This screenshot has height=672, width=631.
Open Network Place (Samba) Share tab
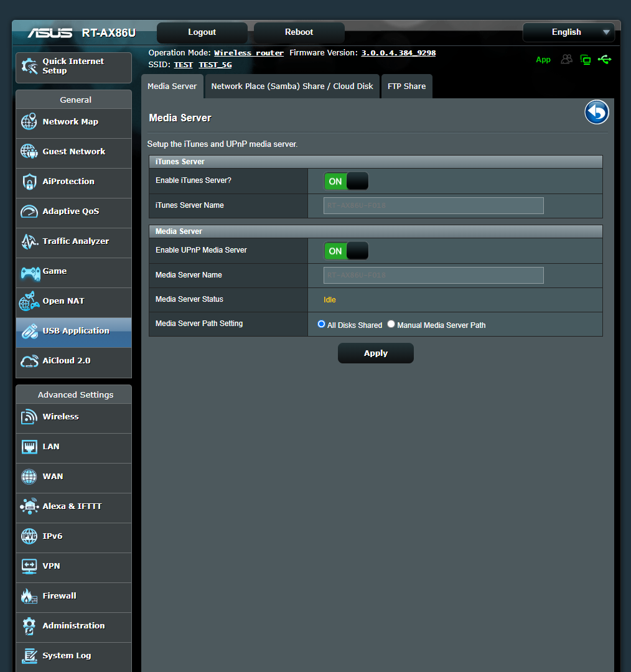click(292, 86)
